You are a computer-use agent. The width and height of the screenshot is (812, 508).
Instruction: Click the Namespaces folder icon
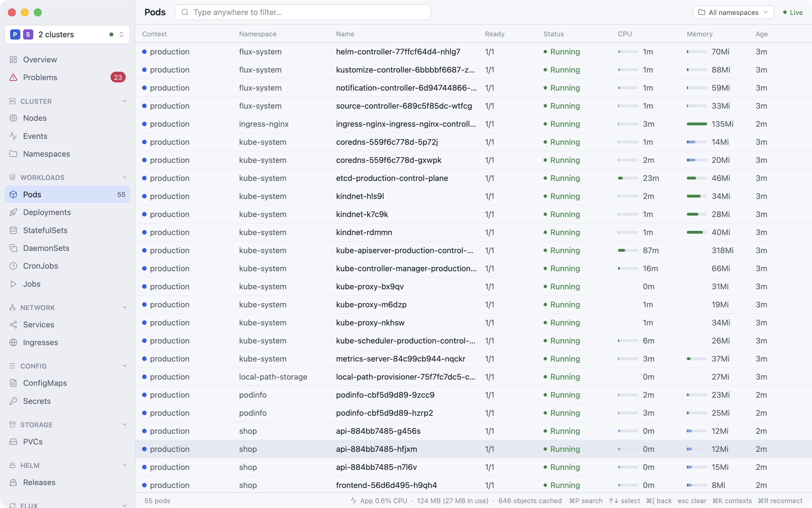(x=13, y=154)
